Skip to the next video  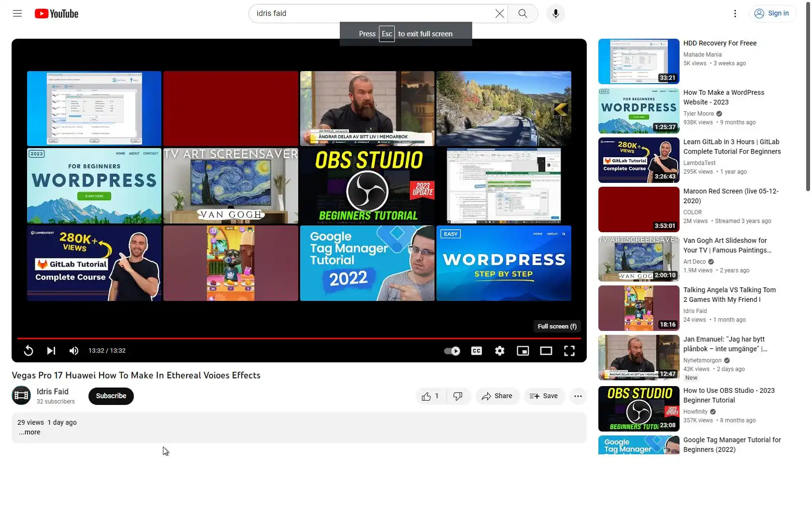51,351
